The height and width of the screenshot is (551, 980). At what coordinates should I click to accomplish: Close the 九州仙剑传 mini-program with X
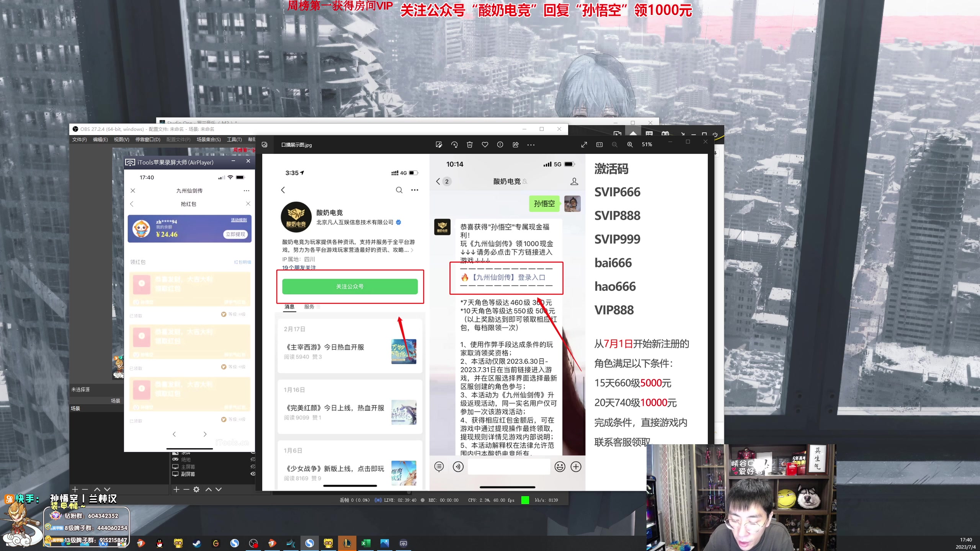click(x=133, y=191)
